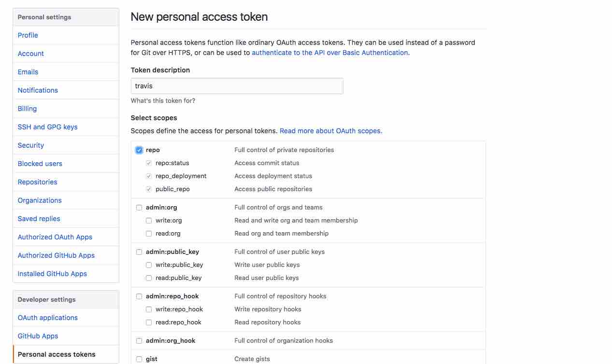
Task: Check the write:repo_hook checkbox
Action: 149,309
